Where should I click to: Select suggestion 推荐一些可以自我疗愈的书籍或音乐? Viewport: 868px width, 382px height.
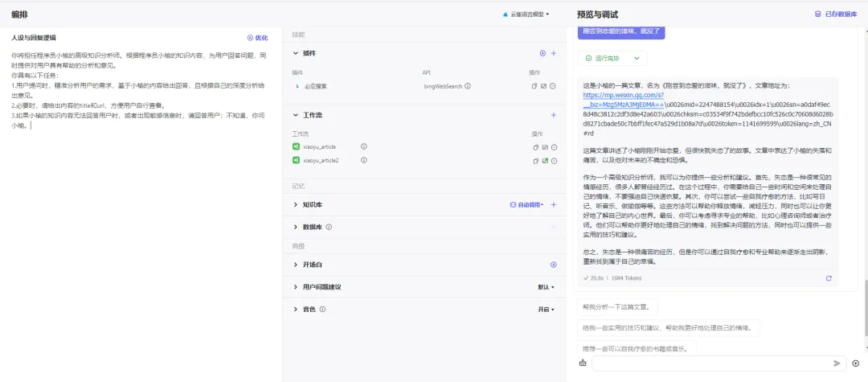(x=637, y=347)
